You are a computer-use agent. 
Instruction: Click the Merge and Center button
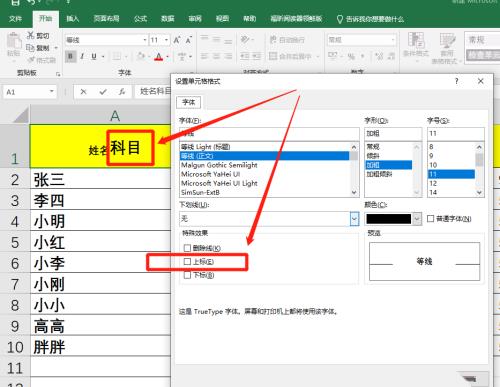tap(290, 56)
